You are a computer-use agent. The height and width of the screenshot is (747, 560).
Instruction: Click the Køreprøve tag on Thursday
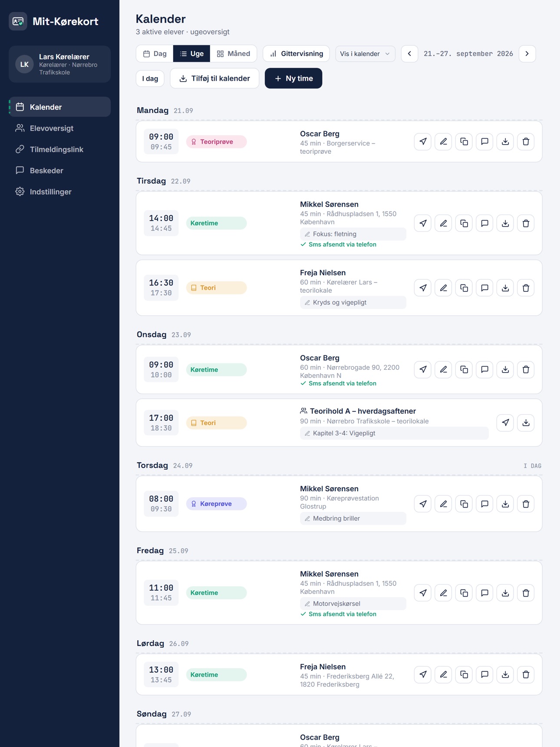(x=216, y=504)
